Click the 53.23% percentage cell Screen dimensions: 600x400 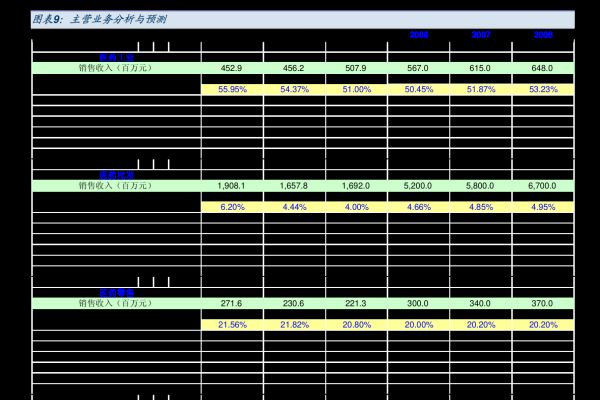pyautogui.click(x=542, y=89)
